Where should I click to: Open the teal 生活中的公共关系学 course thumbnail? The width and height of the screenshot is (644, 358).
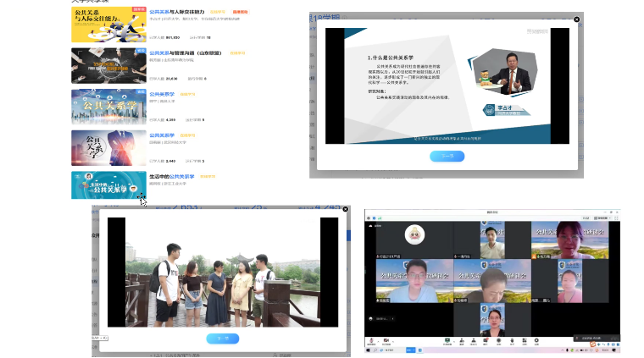click(x=108, y=185)
